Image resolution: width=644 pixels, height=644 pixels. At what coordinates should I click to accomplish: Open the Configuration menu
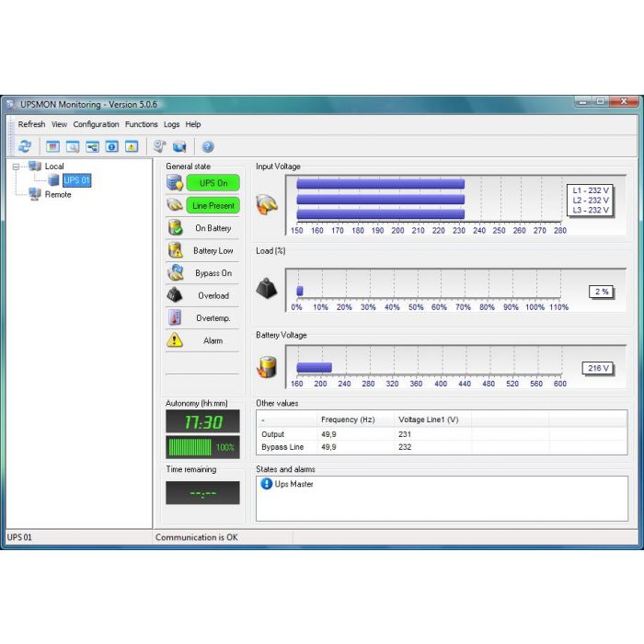[96, 124]
